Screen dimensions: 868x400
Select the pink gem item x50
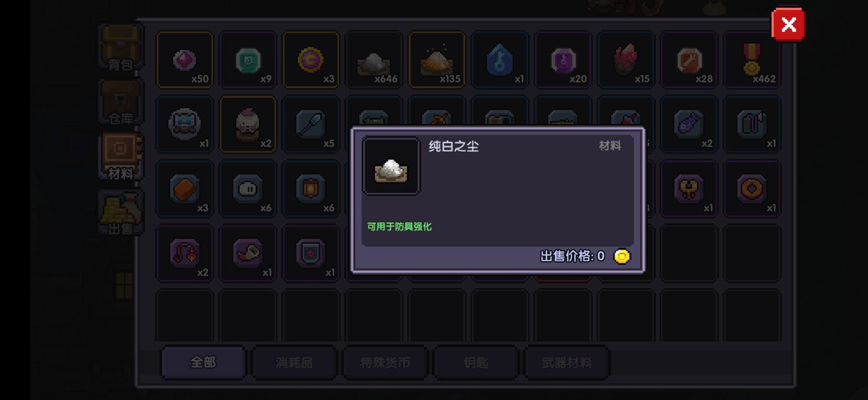185,60
